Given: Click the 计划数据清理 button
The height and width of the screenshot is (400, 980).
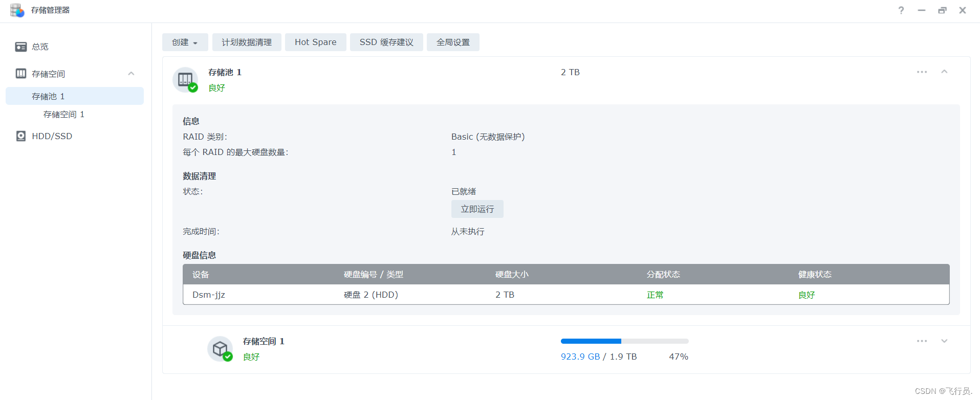Looking at the screenshot, I should pos(247,42).
